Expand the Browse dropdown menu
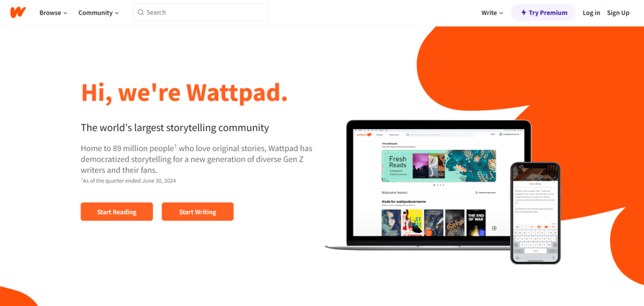The width and height of the screenshot is (644, 306). click(x=53, y=13)
